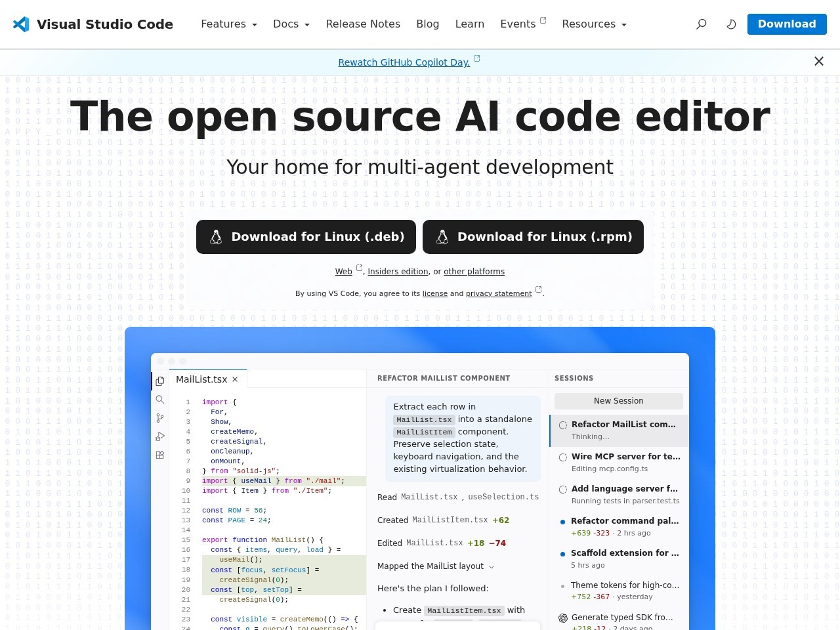The width and height of the screenshot is (840, 630).
Task: Toggle dark theme moon icon
Action: (731, 24)
